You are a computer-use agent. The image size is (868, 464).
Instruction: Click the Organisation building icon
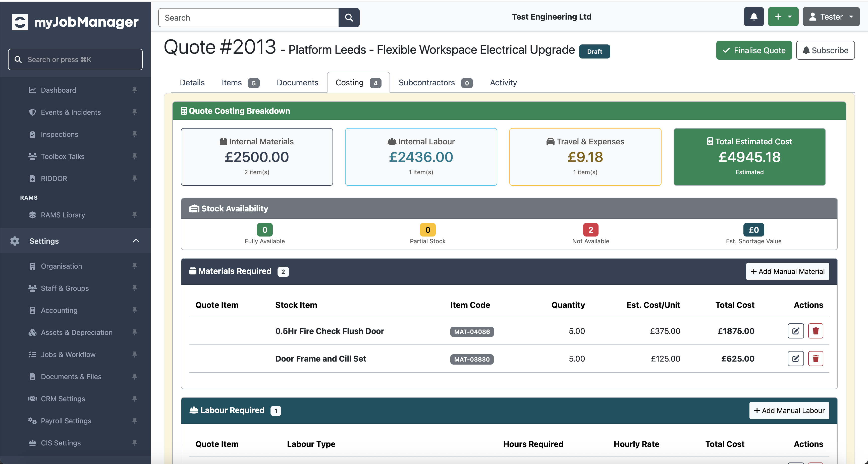32,266
